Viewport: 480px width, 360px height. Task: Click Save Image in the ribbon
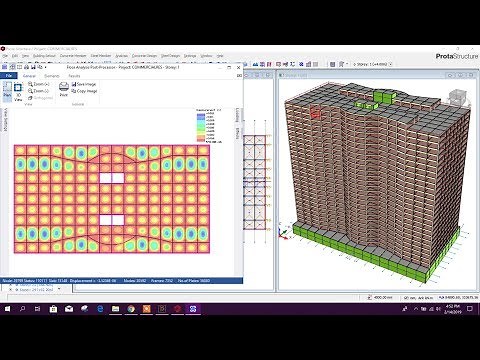[x=84, y=84]
